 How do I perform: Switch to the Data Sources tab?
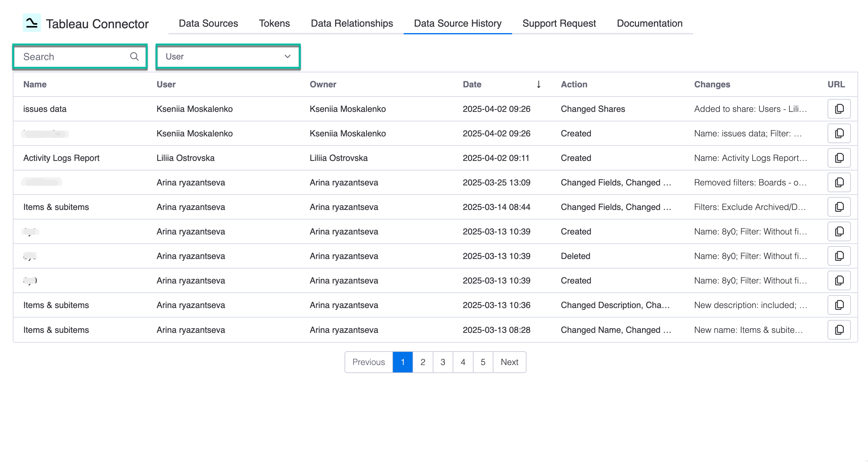(x=208, y=23)
